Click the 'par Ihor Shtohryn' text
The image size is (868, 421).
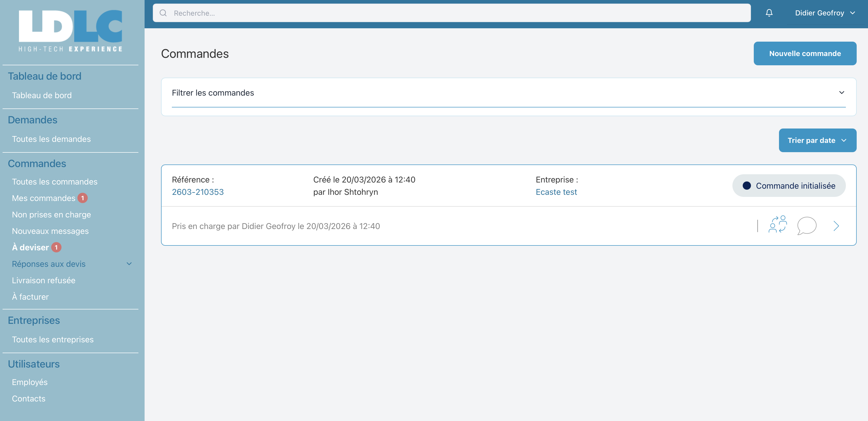(346, 192)
